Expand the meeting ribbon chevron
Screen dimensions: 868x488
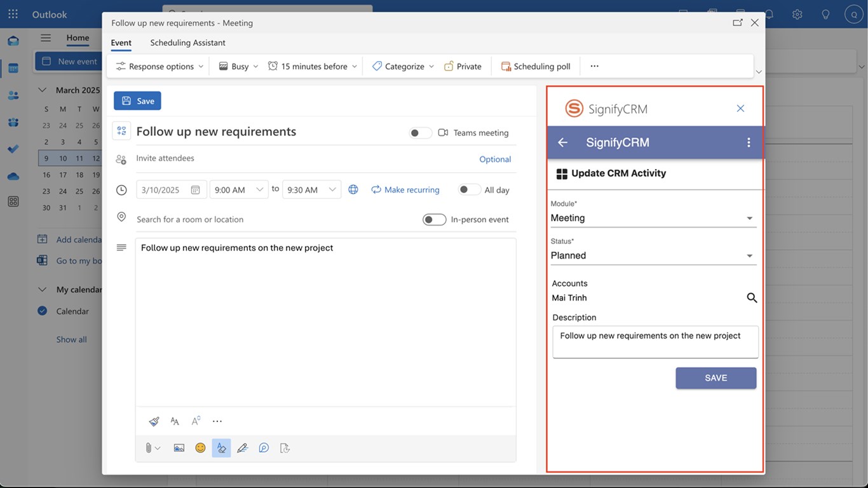tap(759, 72)
